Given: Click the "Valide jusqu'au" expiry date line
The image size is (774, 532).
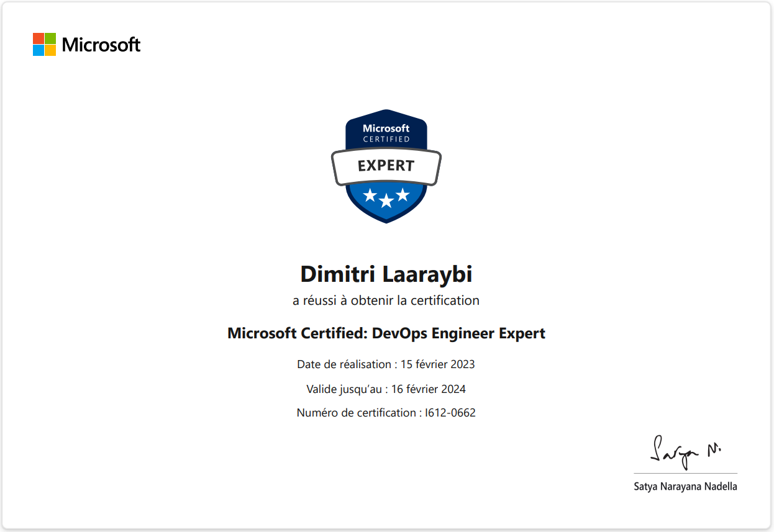Looking at the screenshot, I should click(386, 389).
